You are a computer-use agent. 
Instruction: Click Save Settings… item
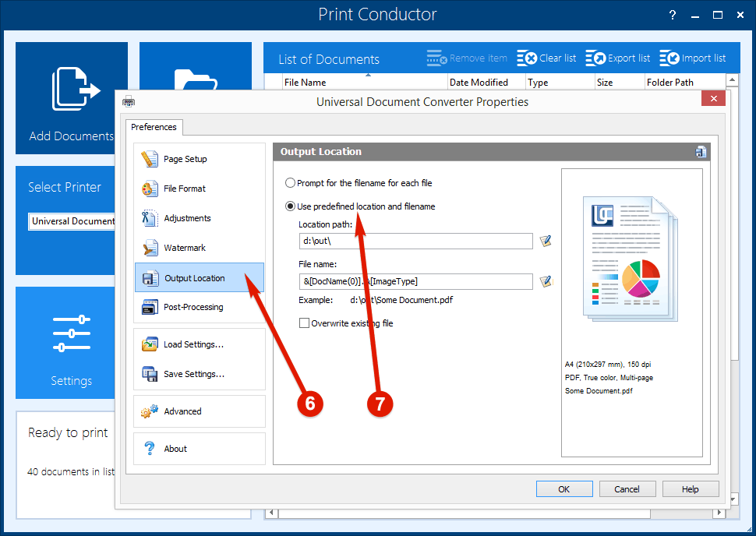click(x=199, y=374)
